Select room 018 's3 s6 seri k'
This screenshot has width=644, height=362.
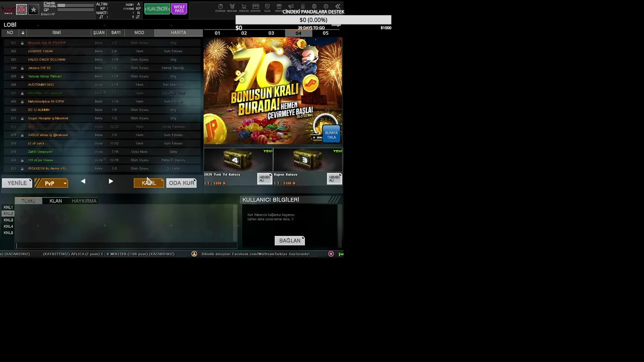(x=102, y=143)
